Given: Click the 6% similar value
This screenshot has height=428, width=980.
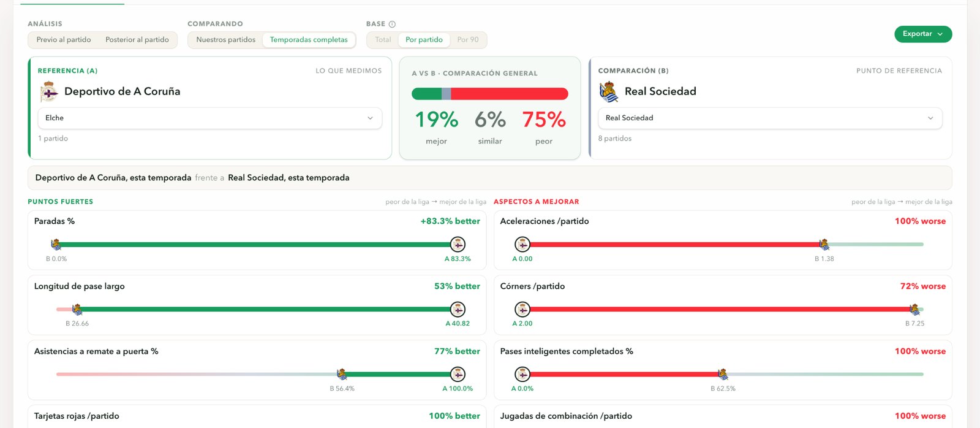Looking at the screenshot, I should pyautogui.click(x=490, y=120).
